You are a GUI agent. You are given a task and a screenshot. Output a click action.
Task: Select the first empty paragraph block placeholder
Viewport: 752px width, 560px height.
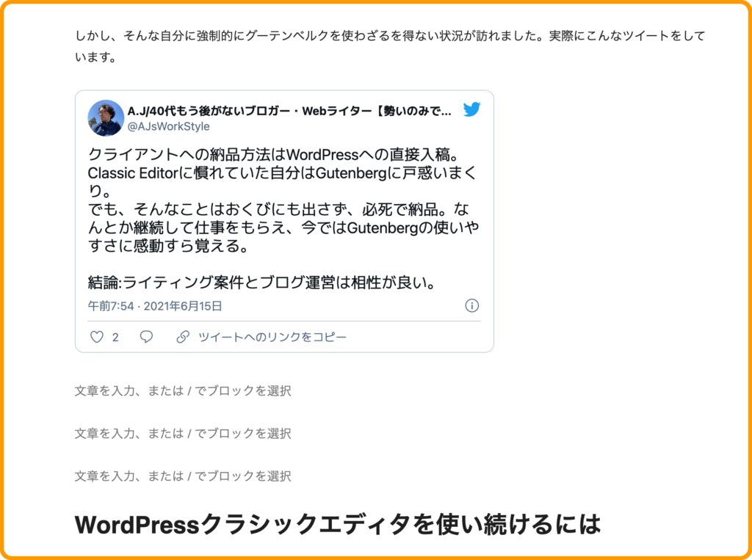(x=183, y=390)
